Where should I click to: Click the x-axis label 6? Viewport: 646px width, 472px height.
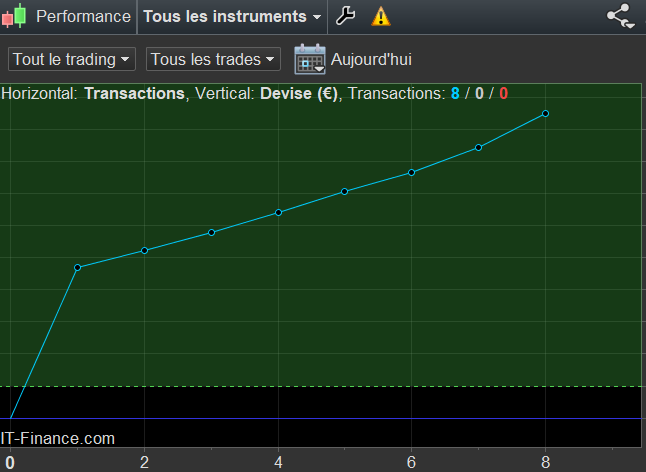[411, 463]
